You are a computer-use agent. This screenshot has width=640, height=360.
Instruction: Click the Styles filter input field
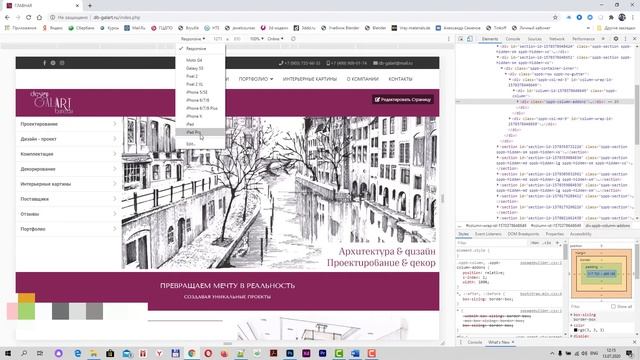click(x=492, y=243)
